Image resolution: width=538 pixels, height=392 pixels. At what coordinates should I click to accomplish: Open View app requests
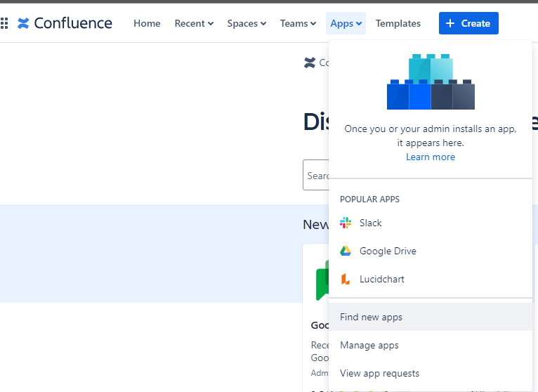(379, 373)
